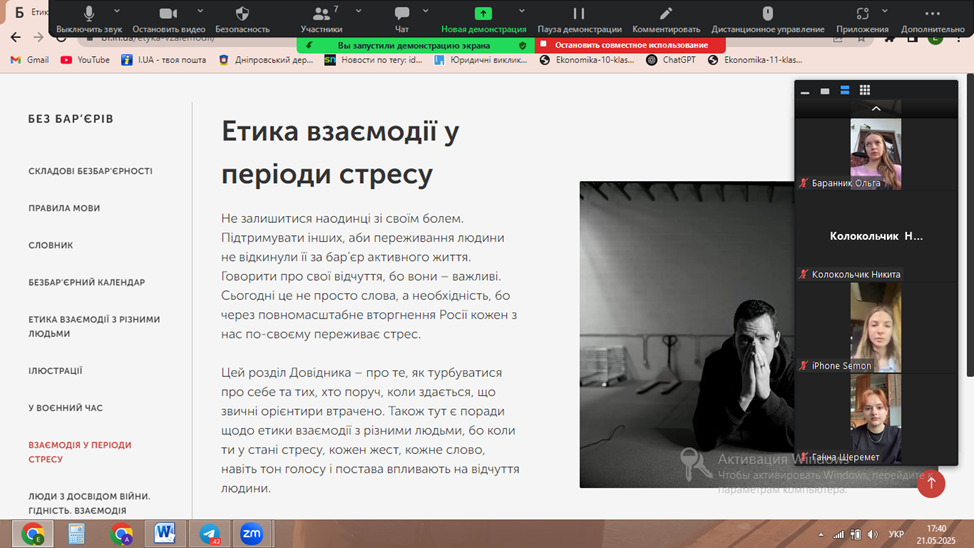Open Ekonomika-11-klas bookmark

point(755,60)
